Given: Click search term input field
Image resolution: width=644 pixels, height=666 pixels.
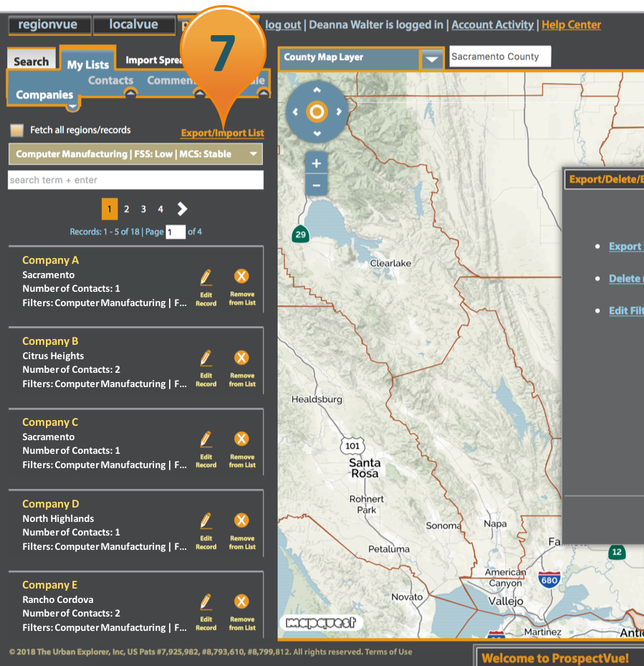Looking at the screenshot, I should [x=135, y=180].
